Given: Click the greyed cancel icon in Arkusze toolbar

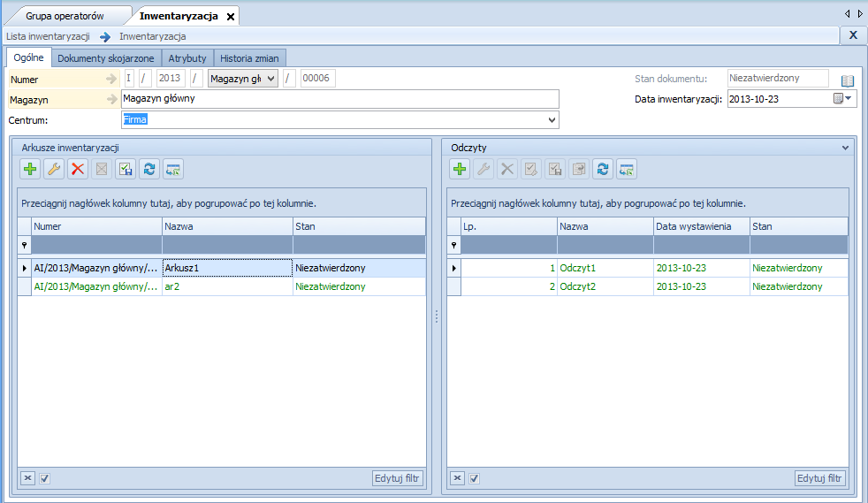Looking at the screenshot, I should (x=102, y=170).
